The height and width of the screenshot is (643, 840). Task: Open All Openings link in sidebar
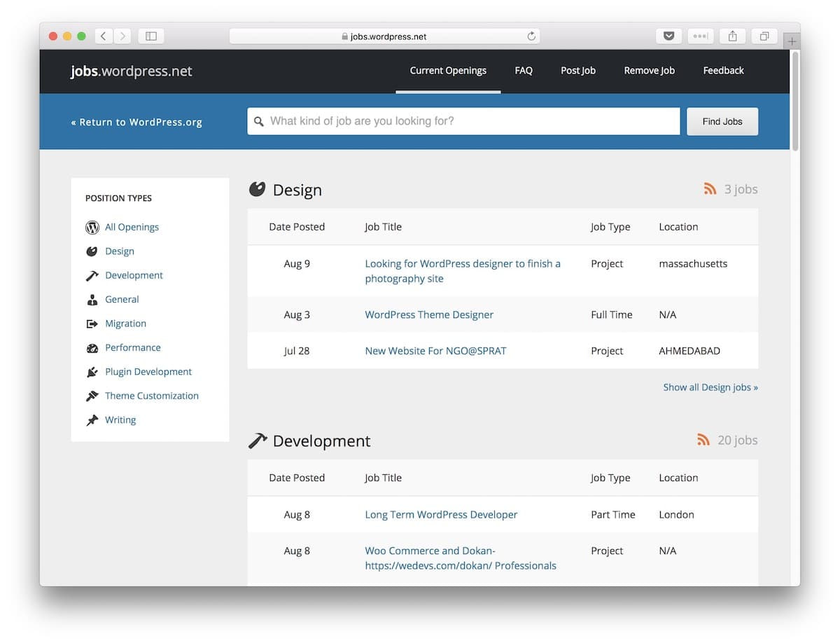click(132, 227)
